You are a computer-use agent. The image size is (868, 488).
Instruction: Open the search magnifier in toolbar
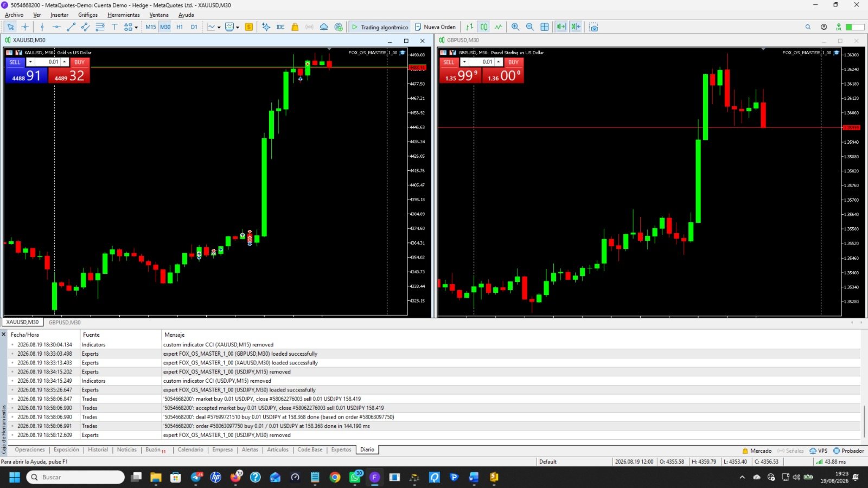808,27
